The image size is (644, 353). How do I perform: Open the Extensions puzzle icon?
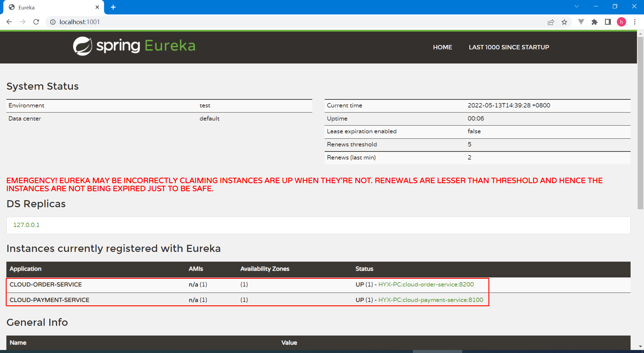pyautogui.click(x=594, y=22)
